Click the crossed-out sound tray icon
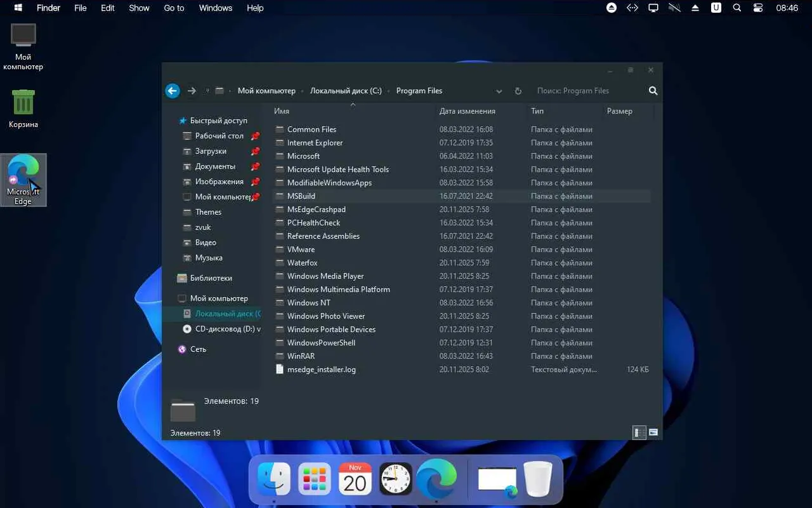 [674, 8]
